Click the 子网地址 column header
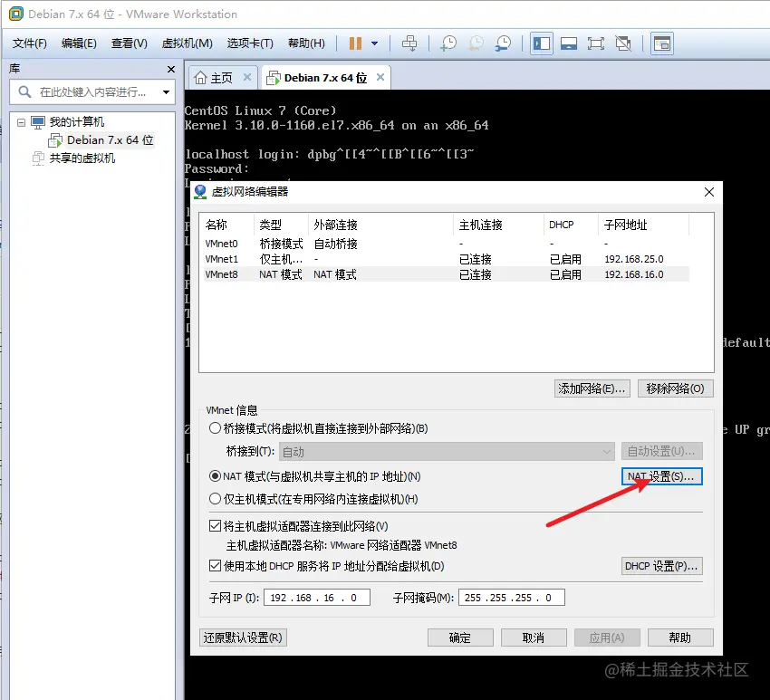Viewport: 770px width, 700px height. [644, 225]
